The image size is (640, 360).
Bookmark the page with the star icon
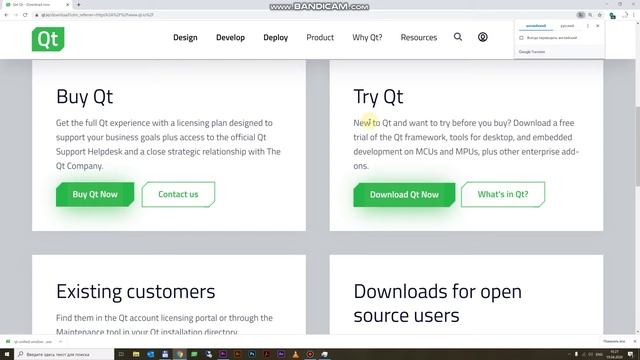tap(600, 15)
